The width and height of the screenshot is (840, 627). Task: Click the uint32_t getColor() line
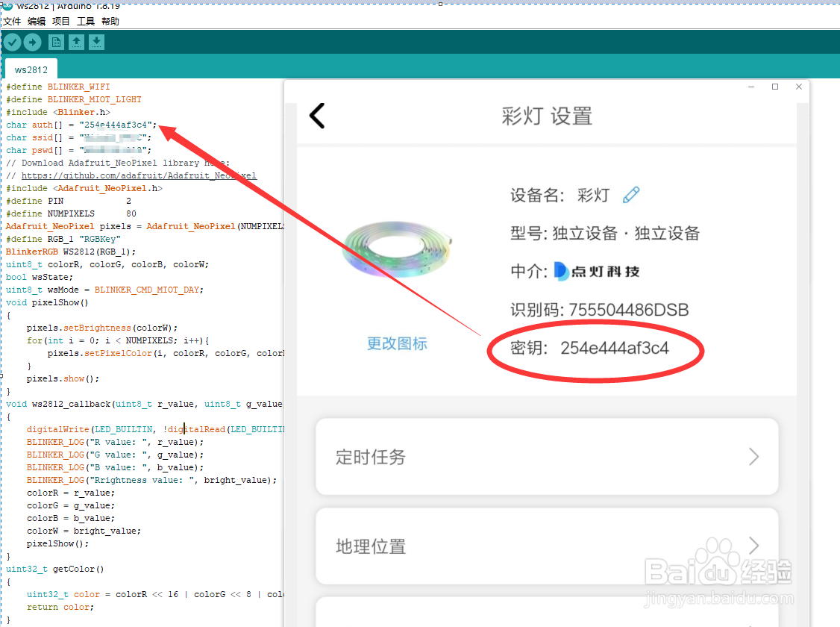55,569
